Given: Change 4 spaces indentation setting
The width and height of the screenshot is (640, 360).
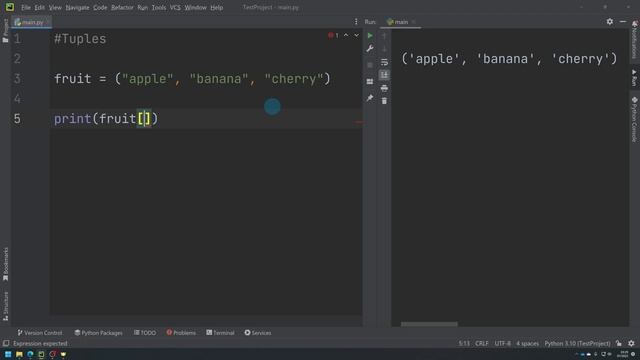Looking at the screenshot, I should pos(527,344).
